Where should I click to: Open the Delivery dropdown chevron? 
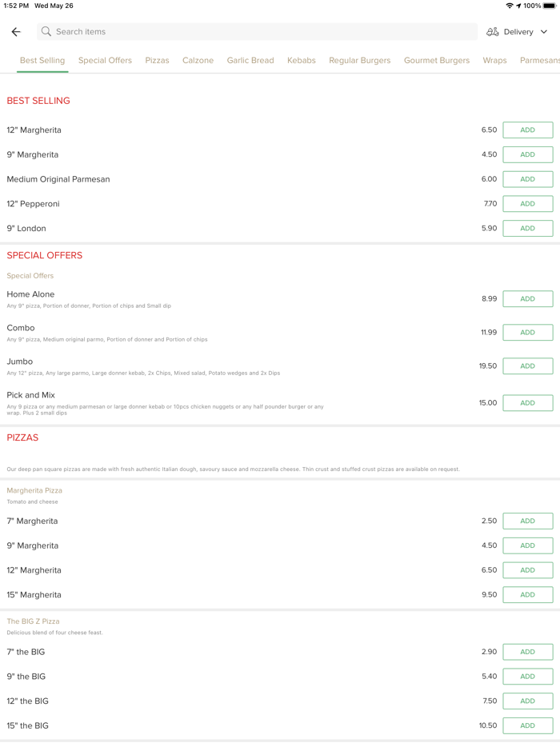(x=544, y=32)
